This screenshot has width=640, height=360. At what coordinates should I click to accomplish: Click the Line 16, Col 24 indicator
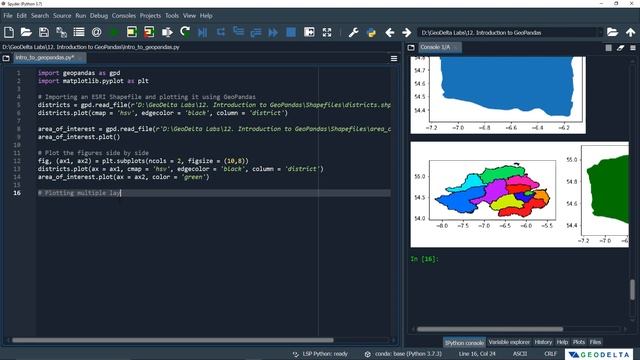477,354
